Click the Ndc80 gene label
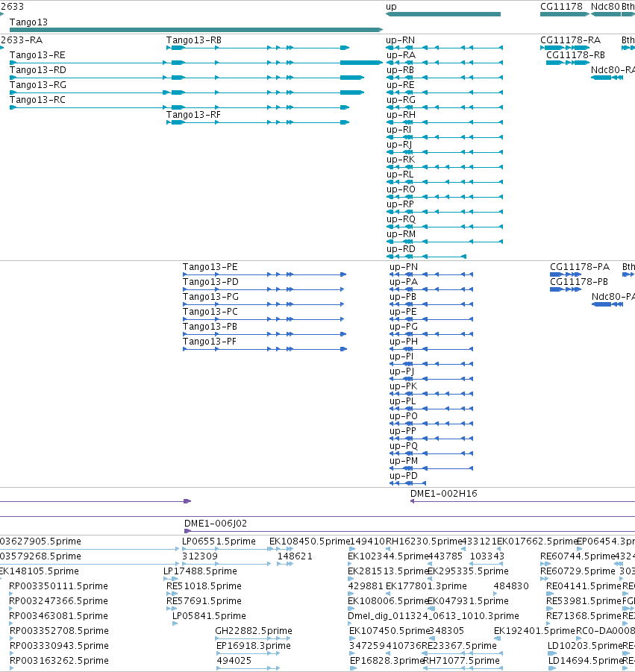 605,7
